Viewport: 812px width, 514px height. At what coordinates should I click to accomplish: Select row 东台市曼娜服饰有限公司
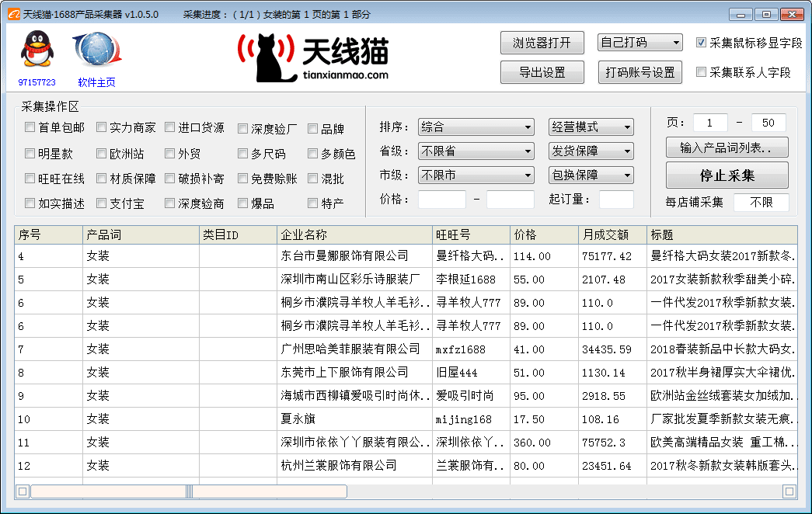[x=406, y=255]
